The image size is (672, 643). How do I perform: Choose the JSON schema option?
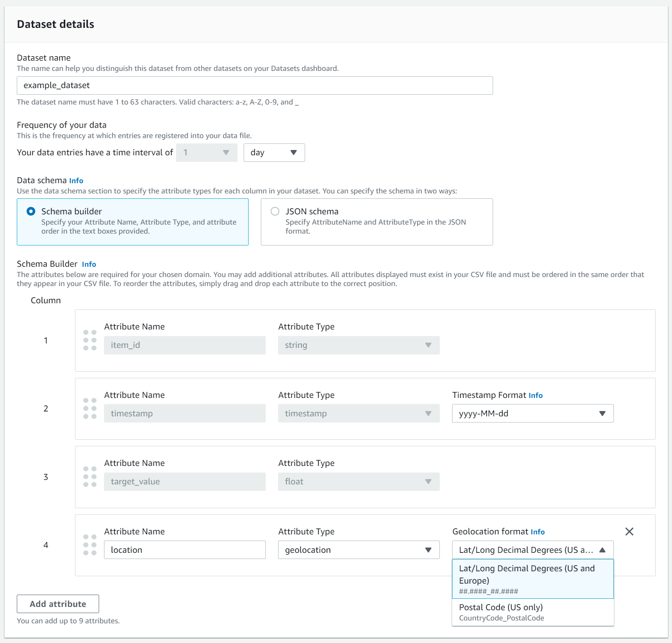[275, 211]
